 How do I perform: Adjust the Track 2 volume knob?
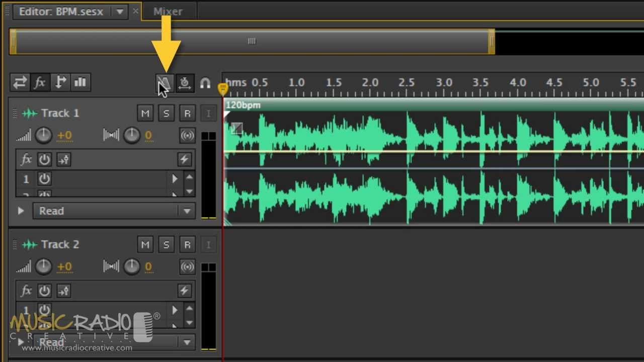pyautogui.click(x=44, y=266)
